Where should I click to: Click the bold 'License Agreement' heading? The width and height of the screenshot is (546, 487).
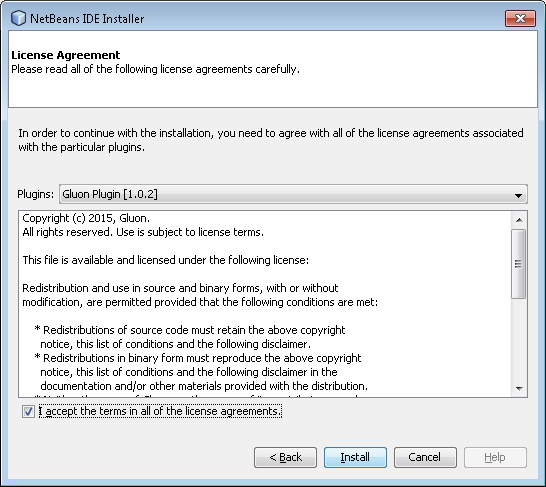65,55
